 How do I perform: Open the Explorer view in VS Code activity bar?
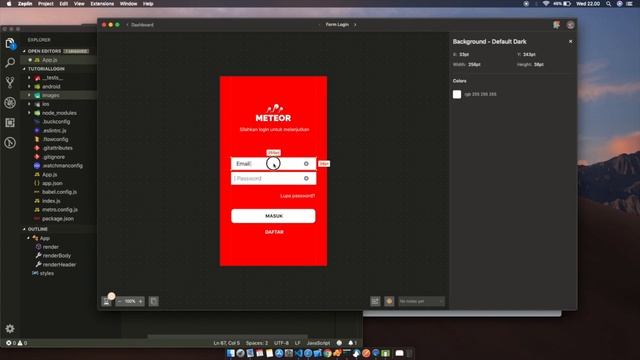(x=10, y=43)
